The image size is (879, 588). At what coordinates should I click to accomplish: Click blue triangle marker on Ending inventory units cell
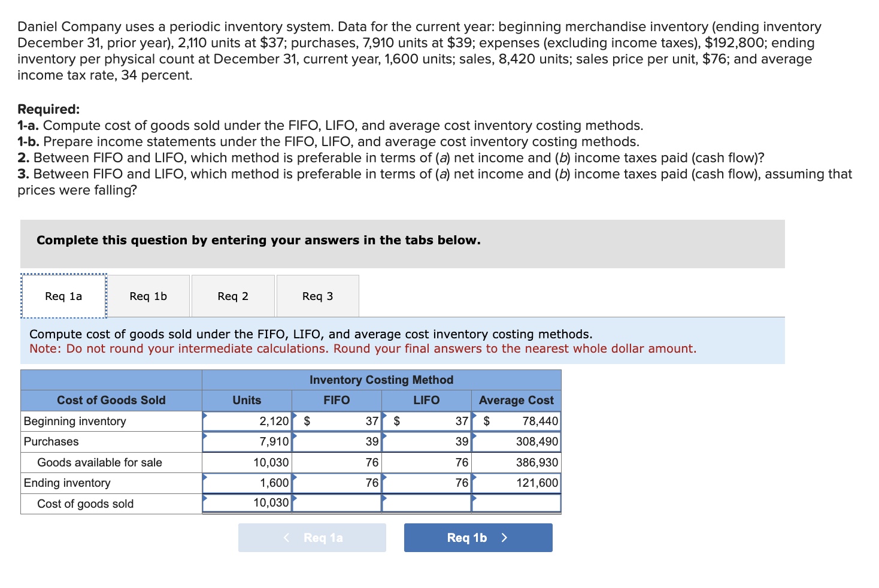coord(204,478)
